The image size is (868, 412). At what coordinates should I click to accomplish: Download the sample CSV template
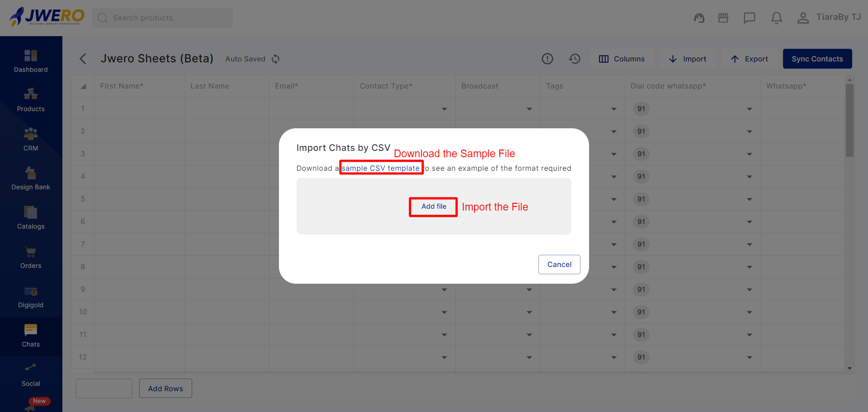coord(381,168)
